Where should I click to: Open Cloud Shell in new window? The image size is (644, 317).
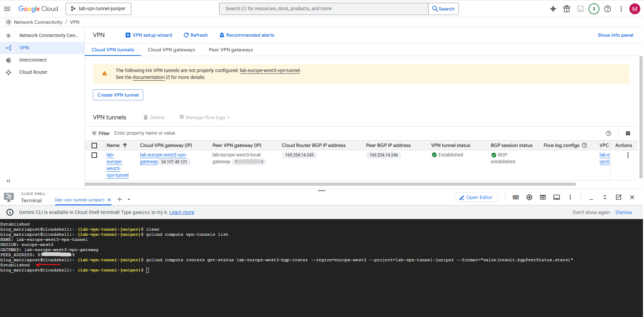pos(618,197)
